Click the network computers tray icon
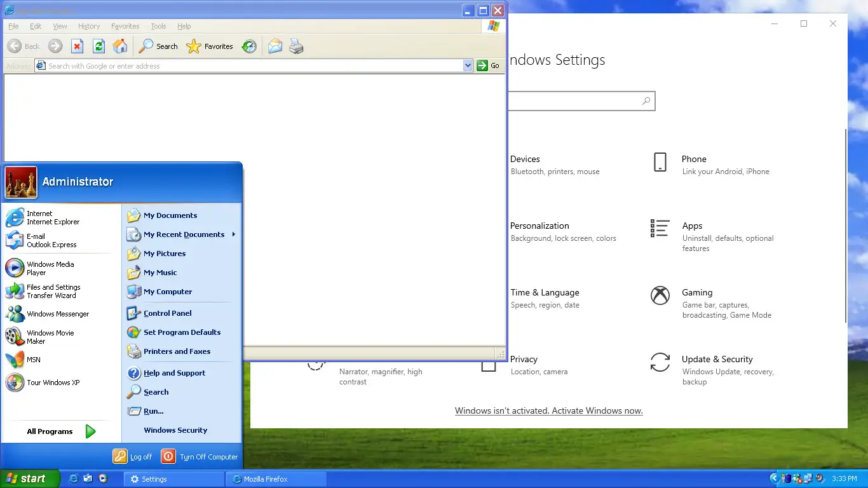This screenshot has width=868, height=488. (808, 478)
